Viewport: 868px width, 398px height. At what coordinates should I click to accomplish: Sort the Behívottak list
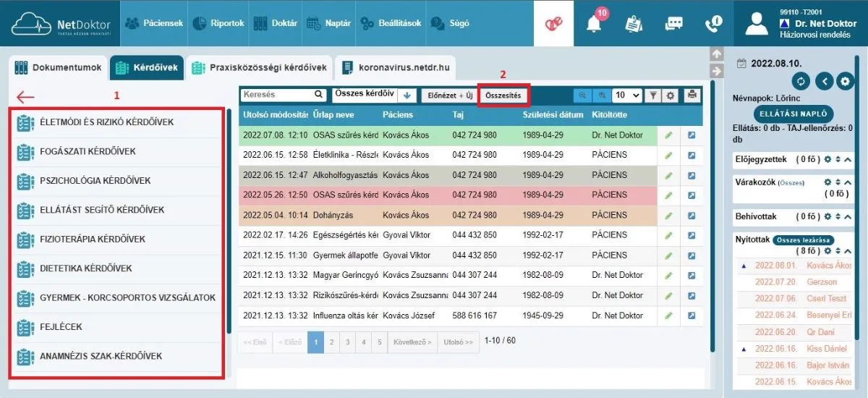[838, 216]
